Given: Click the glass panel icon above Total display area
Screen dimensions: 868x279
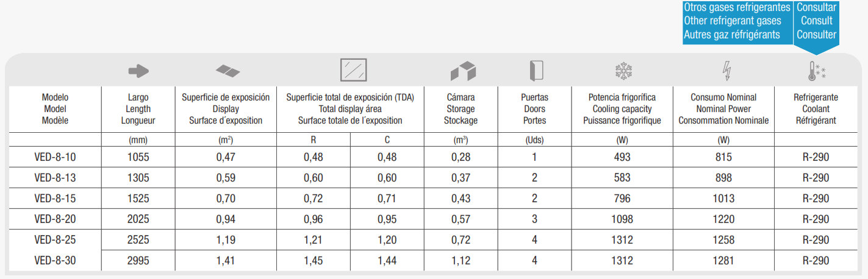Looking at the screenshot, I should [x=353, y=70].
